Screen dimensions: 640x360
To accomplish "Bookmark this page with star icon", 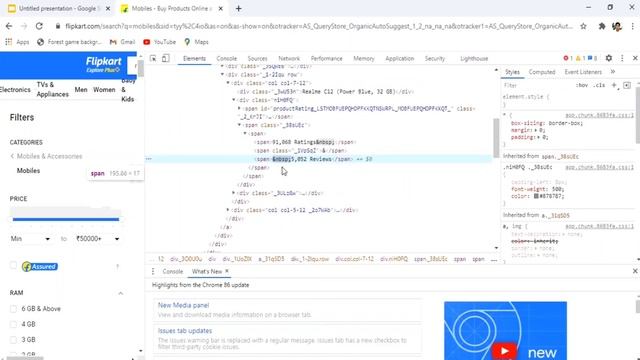I will (583, 26).
